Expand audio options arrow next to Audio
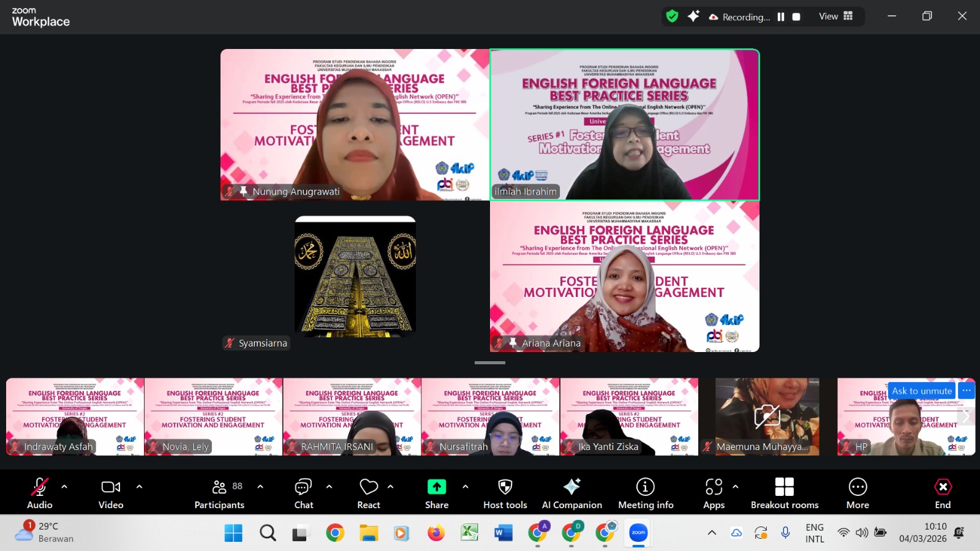 pos(64,487)
